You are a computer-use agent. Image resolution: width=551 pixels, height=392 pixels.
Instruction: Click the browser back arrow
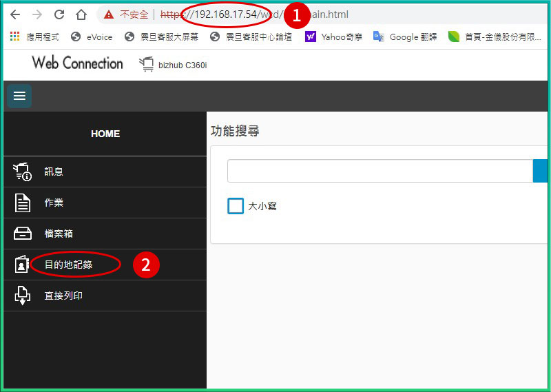tap(15, 14)
